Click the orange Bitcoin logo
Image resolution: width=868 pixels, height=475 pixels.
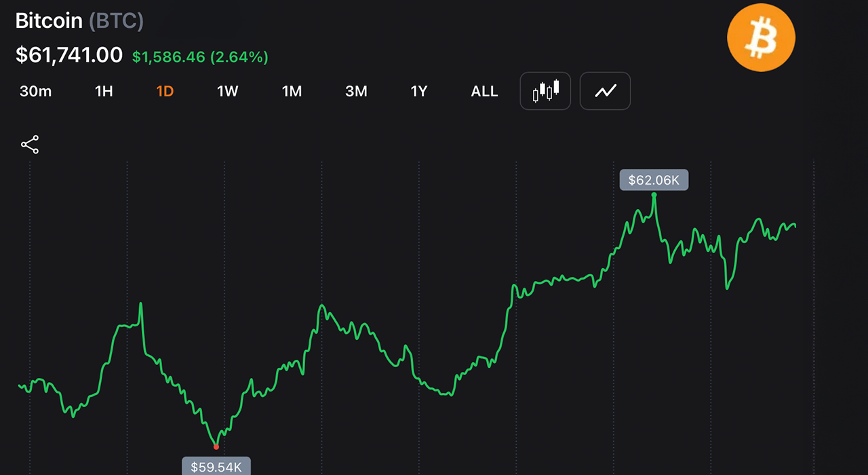[x=761, y=37]
